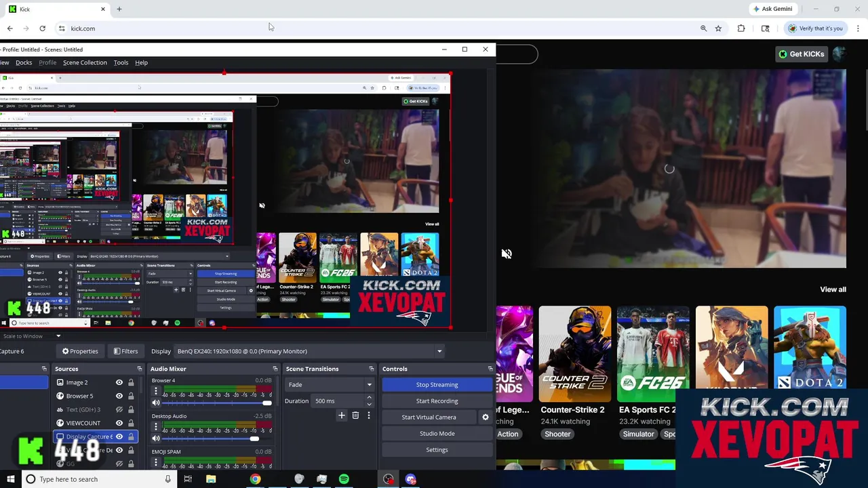This screenshot has width=868, height=488.
Task: Open Kick user avatar in page header
Action: tap(839, 54)
